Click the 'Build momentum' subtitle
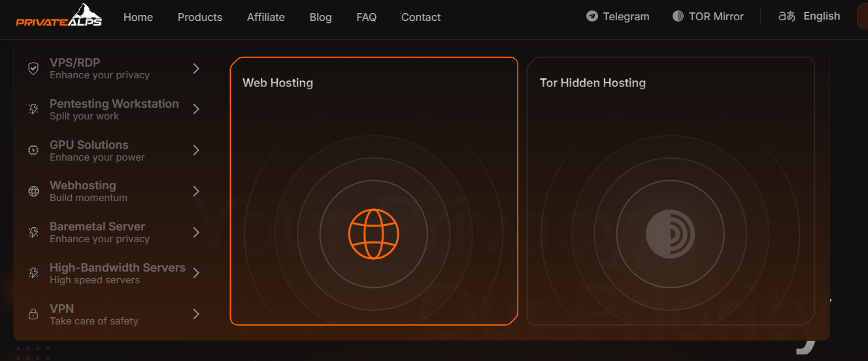The width and height of the screenshot is (868, 361). tap(88, 198)
